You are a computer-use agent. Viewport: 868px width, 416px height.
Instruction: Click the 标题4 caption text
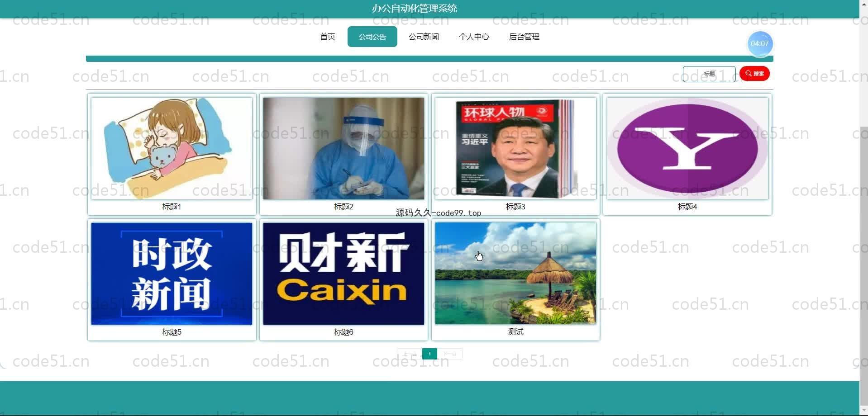(687, 207)
